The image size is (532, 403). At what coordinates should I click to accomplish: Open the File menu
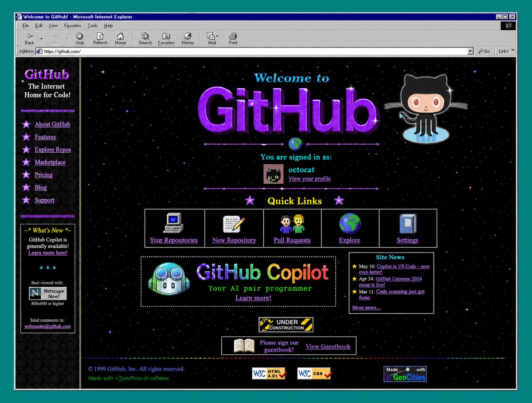click(26, 26)
